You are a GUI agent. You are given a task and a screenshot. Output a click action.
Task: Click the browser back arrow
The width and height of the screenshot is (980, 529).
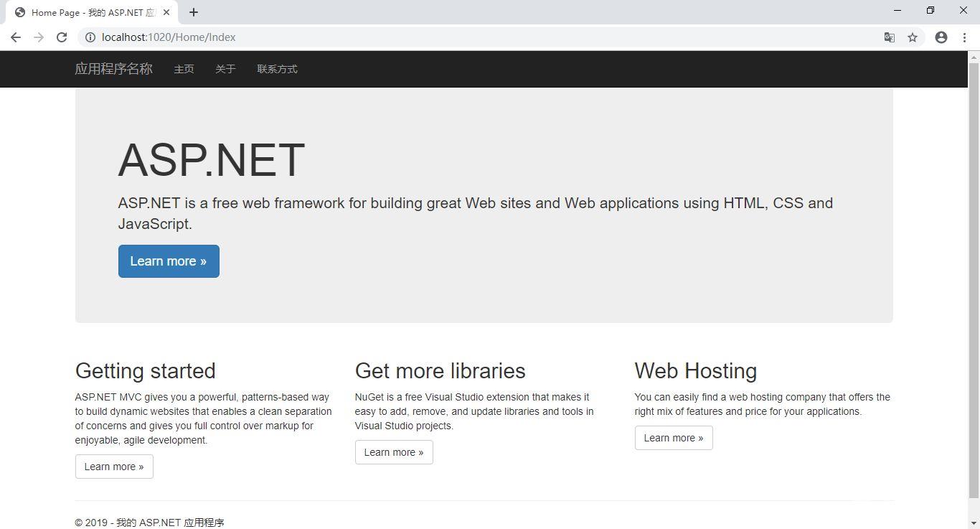pyautogui.click(x=16, y=37)
